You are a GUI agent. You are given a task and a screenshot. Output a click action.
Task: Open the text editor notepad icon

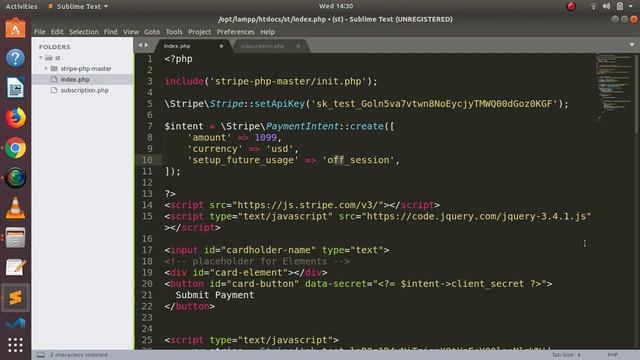[15, 267]
